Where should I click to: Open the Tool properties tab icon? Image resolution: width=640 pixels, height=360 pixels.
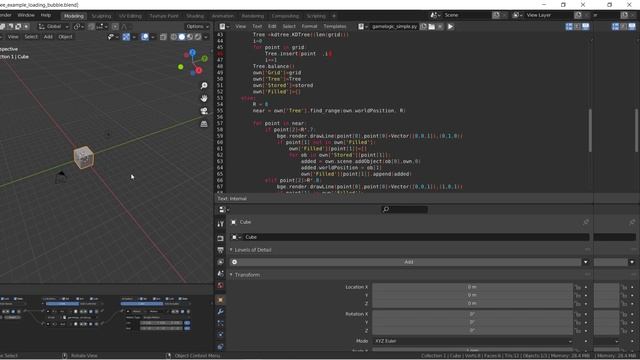pyautogui.click(x=220, y=224)
